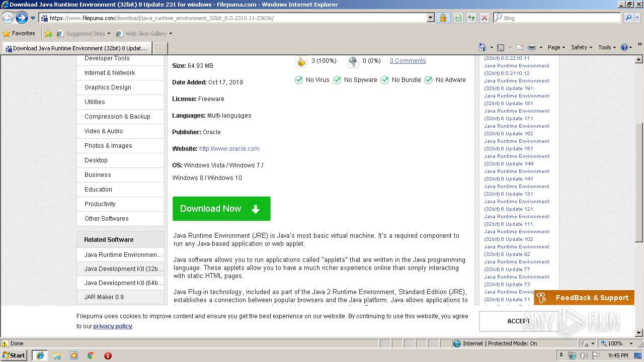This screenshot has height=362, width=644.
Task: Click the green Download Now button
Action: 221,209
